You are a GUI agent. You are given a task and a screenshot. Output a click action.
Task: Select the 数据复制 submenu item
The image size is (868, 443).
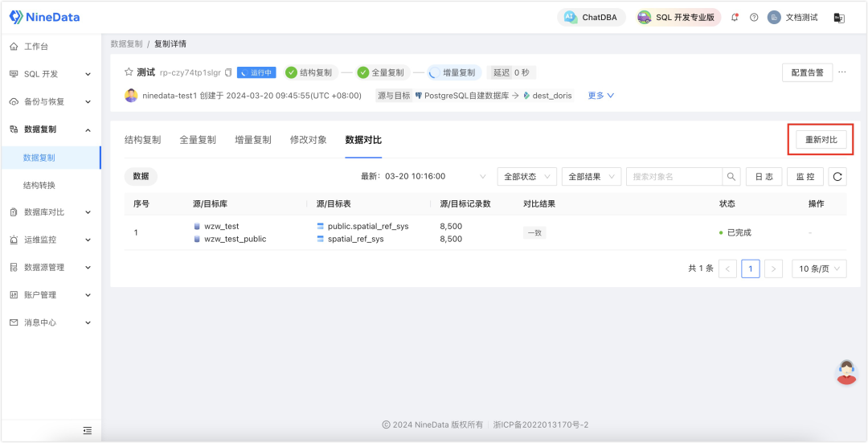click(x=51, y=158)
